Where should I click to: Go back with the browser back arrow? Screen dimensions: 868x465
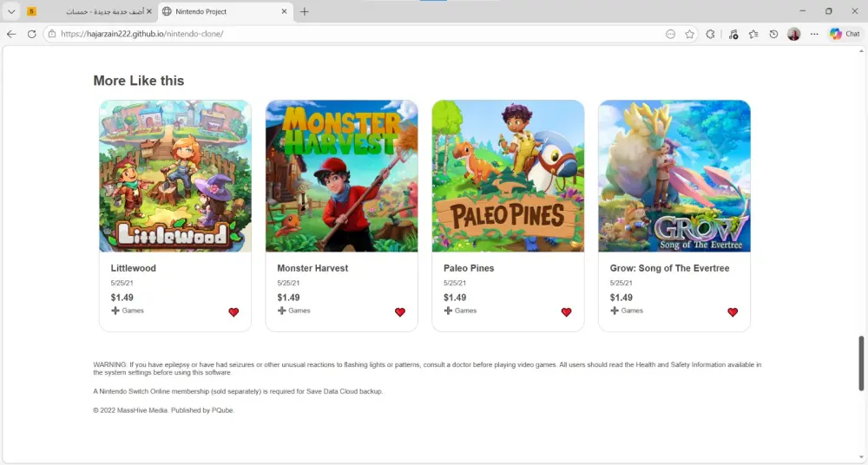11,34
